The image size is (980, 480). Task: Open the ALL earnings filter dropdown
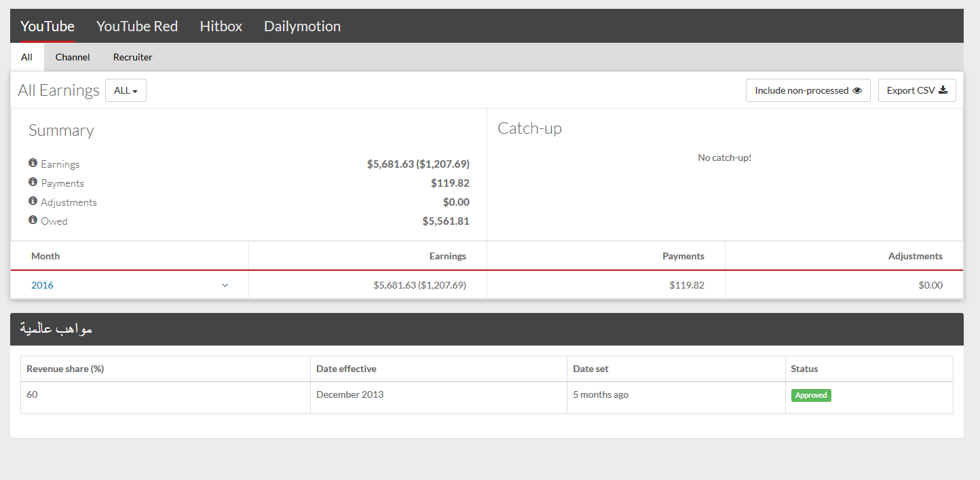126,90
